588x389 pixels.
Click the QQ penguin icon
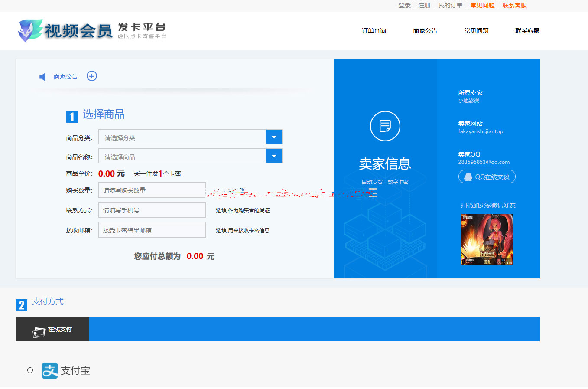tap(468, 177)
